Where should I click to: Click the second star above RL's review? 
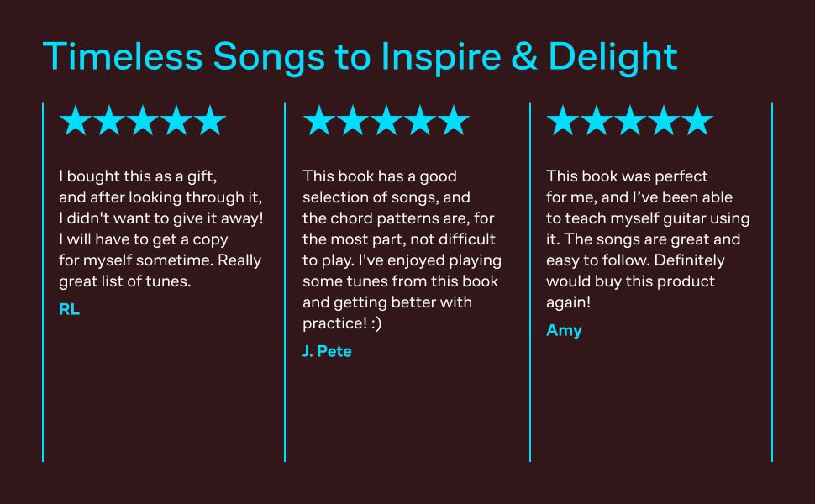coord(109,121)
